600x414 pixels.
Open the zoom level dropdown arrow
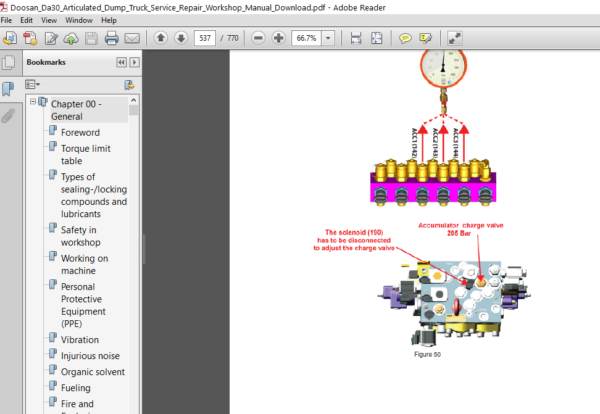tap(328, 38)
